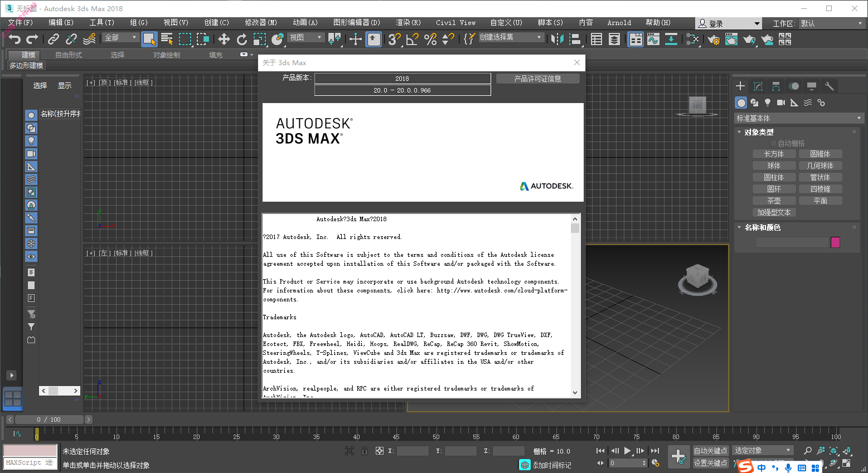Toggle Window/Crossing selection mode
The image size is (868, 473).
(x=203, y=39)
